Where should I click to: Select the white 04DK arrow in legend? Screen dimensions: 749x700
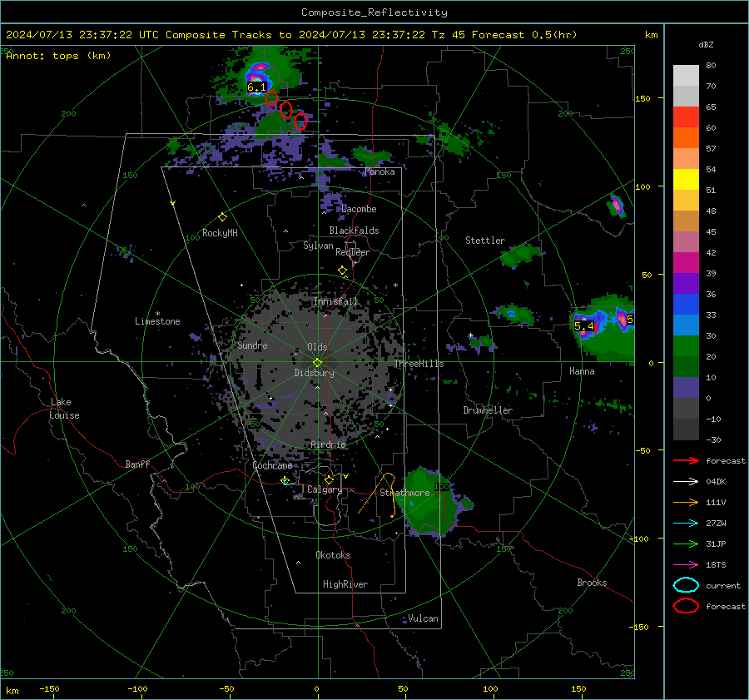pos(686,482)
